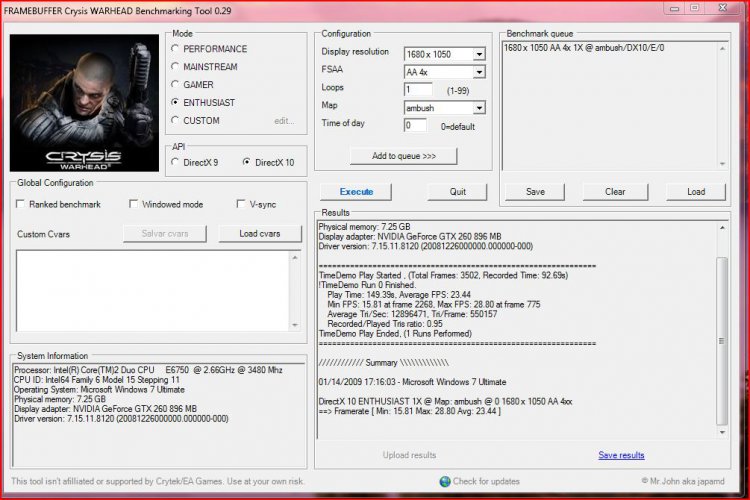The image size is (750, 500).
Task: Clear the benchmark queue
Action: [x=615, y=192]
